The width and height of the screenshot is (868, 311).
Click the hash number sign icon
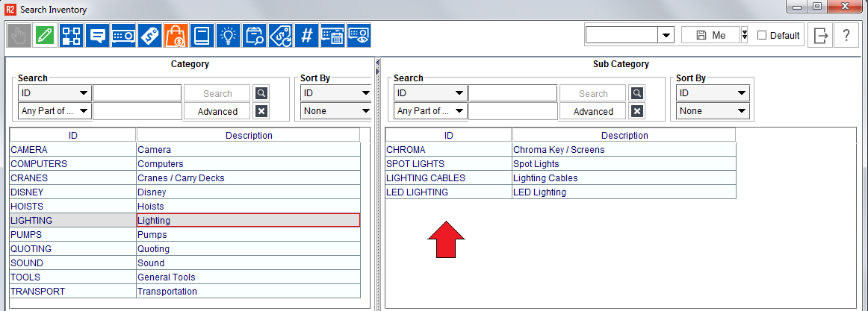[306, 35]
